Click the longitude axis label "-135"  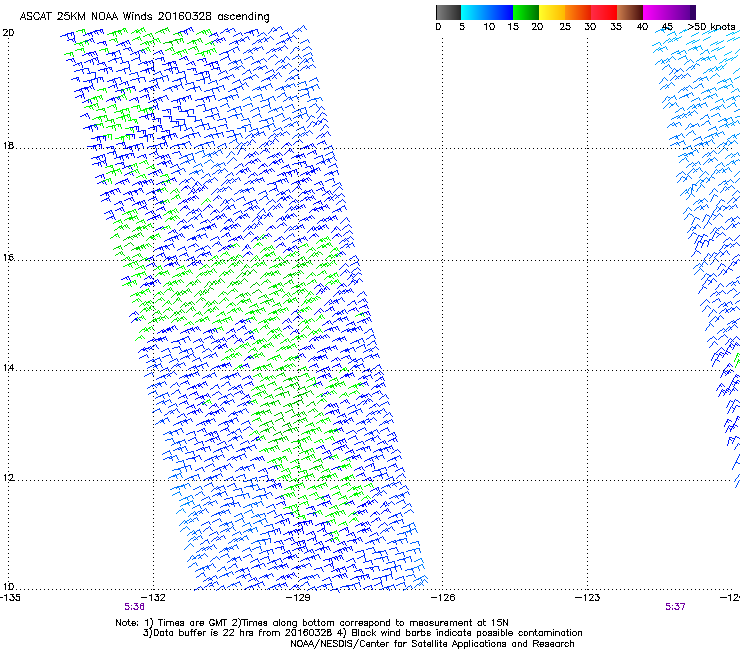click(x=10, y=598)
